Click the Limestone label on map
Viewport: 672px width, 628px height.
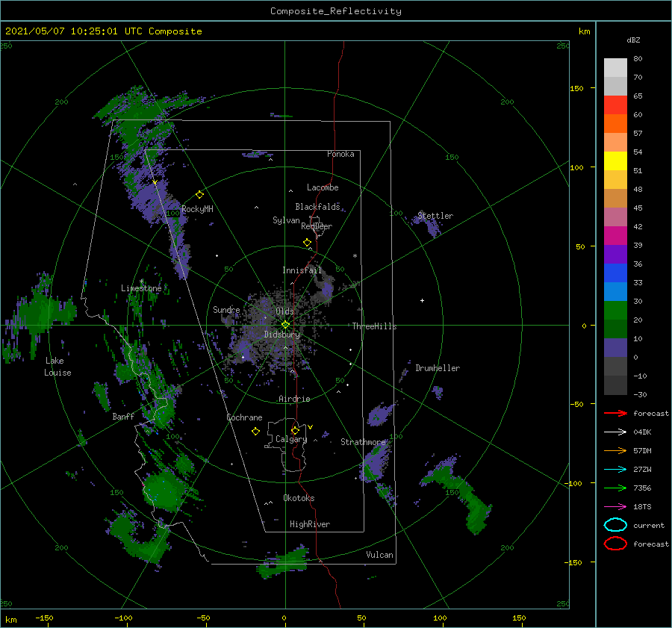point(141,288)
